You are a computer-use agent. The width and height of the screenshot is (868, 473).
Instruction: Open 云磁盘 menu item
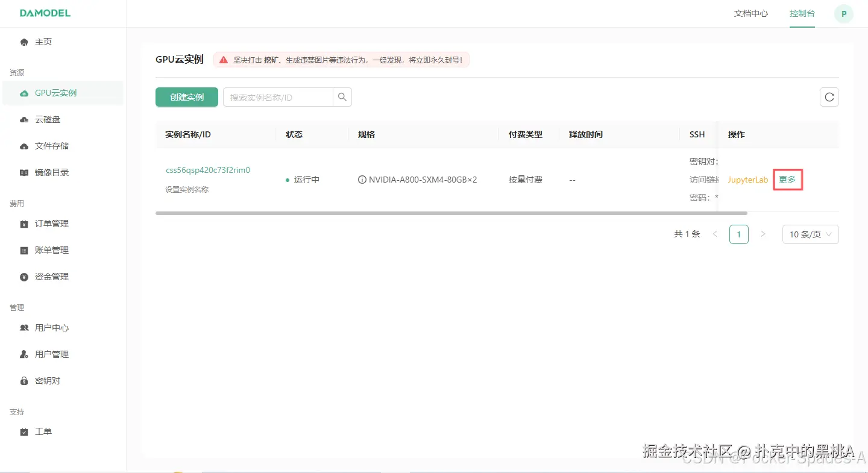63,120
